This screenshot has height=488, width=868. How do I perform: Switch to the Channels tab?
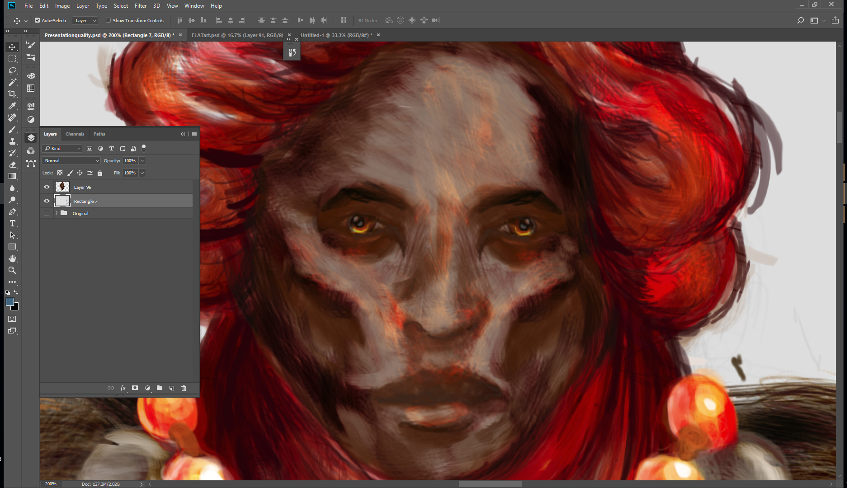coord(75,134)
